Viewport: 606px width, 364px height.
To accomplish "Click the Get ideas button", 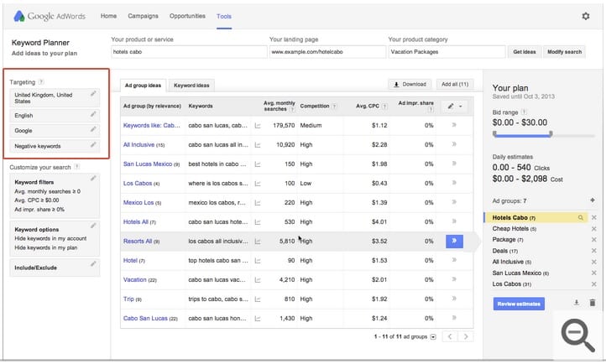I will (524, 52).
